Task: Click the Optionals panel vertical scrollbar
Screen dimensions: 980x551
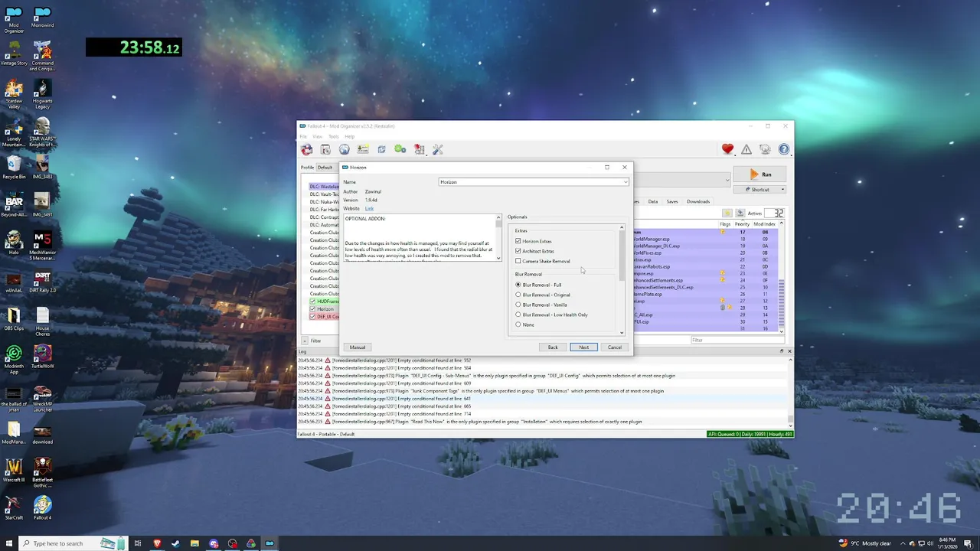Action: [622, 255]
